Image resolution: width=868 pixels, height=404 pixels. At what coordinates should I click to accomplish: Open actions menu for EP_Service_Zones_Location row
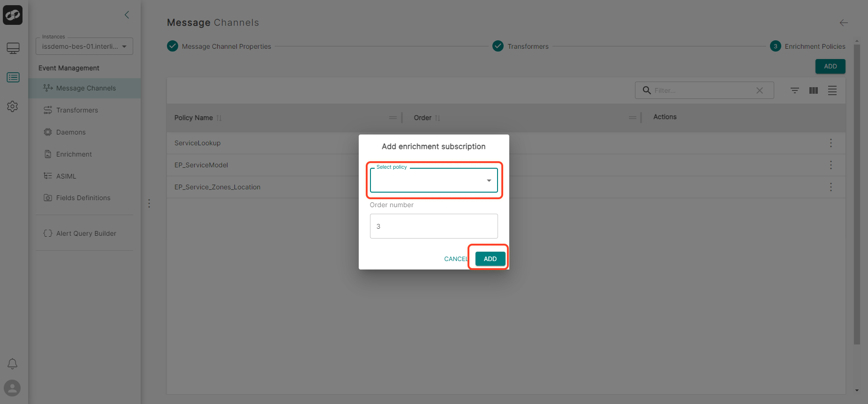[x=831, y=187]
